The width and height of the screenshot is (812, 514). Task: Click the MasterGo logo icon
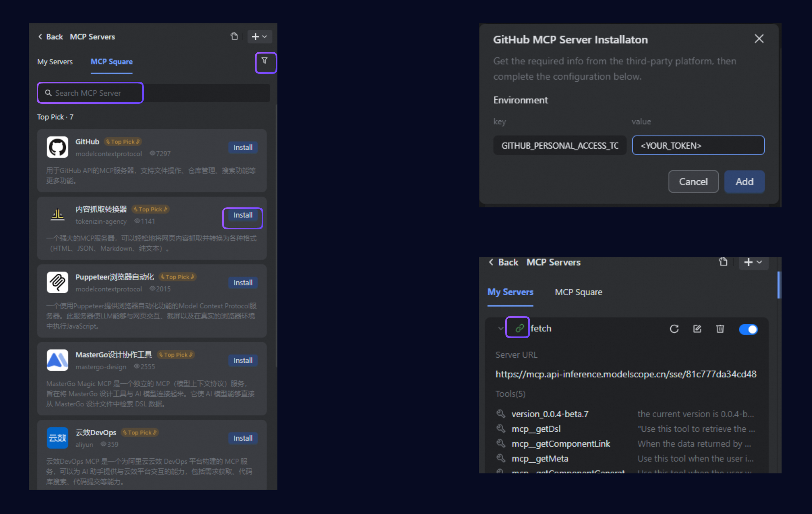[57, 360]
